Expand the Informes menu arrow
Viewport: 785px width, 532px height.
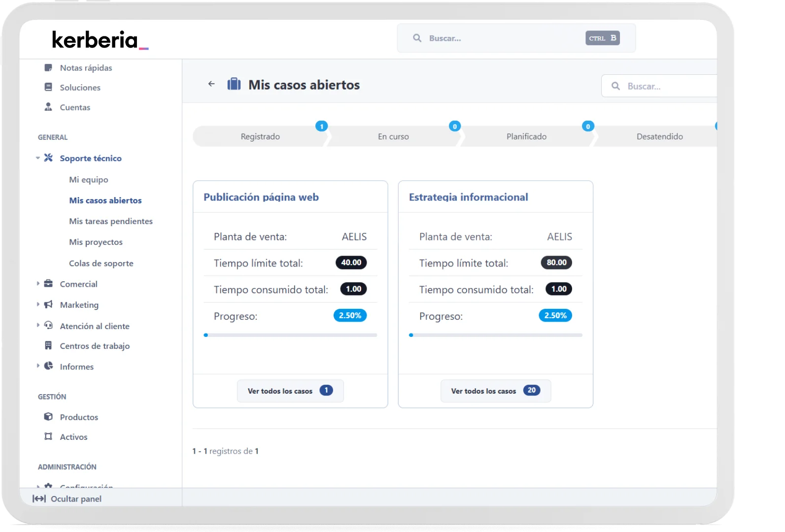(38, 366)
